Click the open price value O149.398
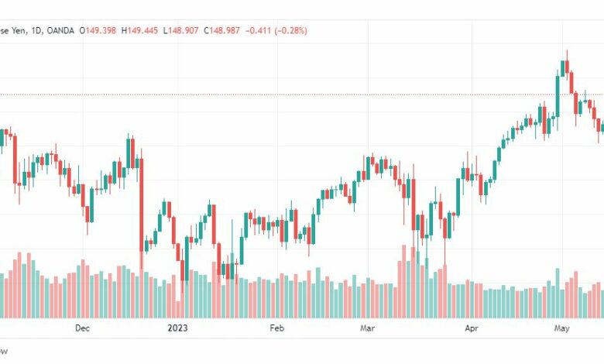This screenshot has height=364, width=604. click(98, 30)
